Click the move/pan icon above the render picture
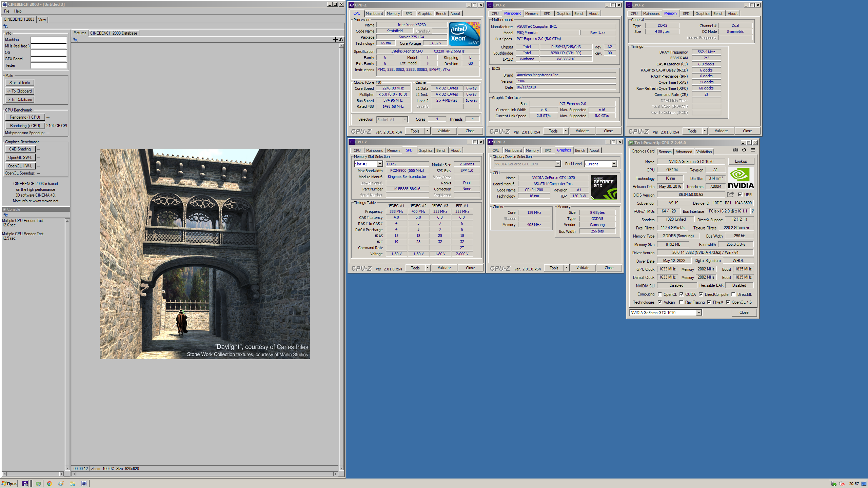The width and height of the screenshot is (868, 488). 335,40
